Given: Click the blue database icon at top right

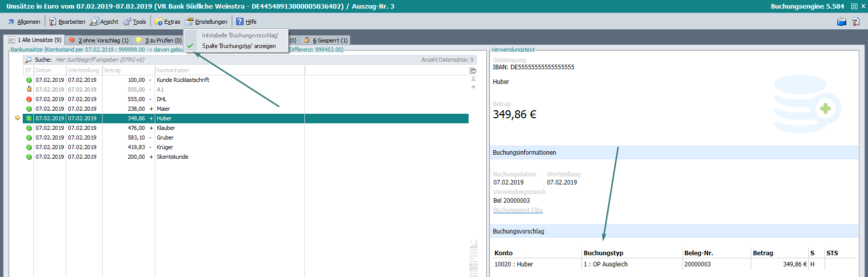Looking at the screenshot, I should click(842, 22).
